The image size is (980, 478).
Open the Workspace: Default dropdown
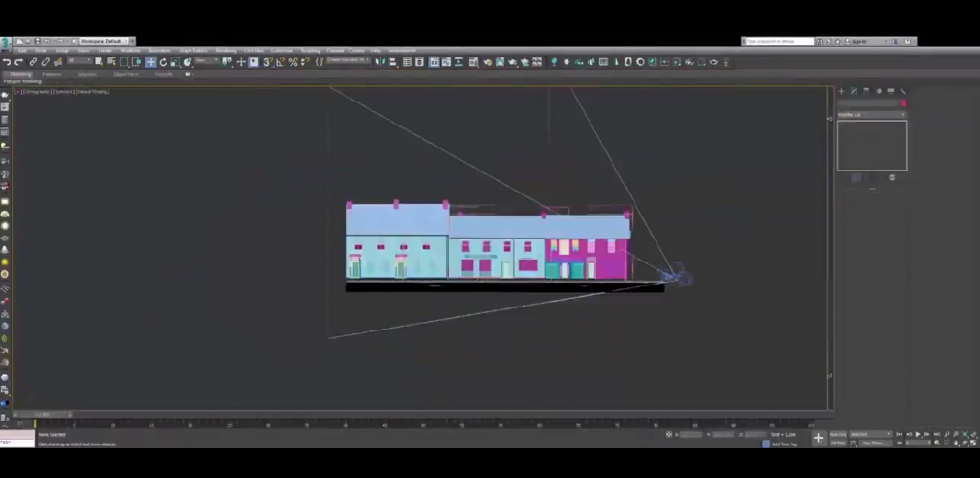tap(101, 41)
